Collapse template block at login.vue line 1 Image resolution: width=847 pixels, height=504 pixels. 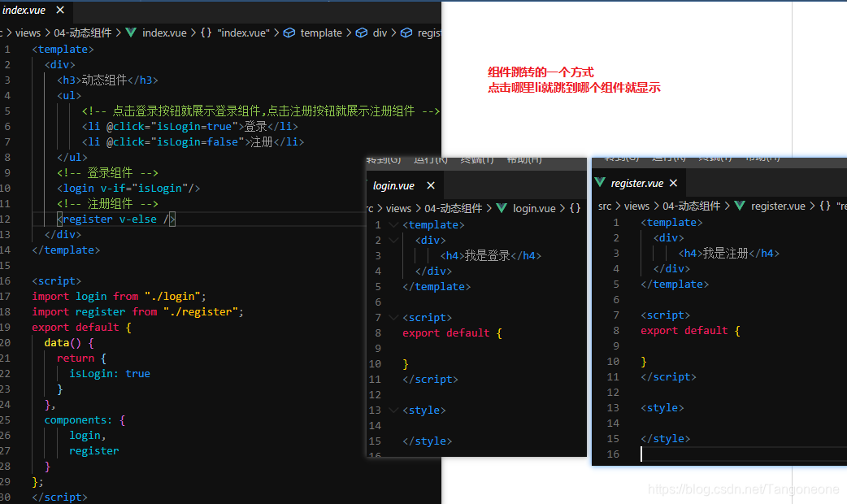(x=393, y=224)
